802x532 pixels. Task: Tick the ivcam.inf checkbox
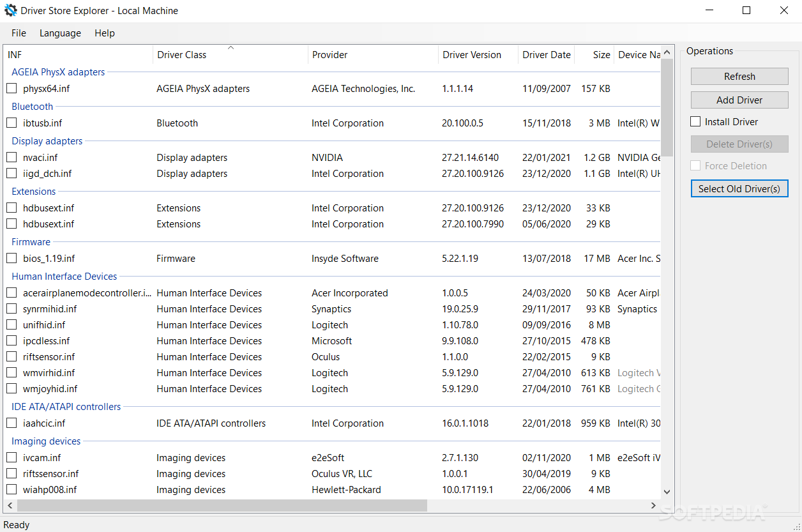tap(11, 458)
